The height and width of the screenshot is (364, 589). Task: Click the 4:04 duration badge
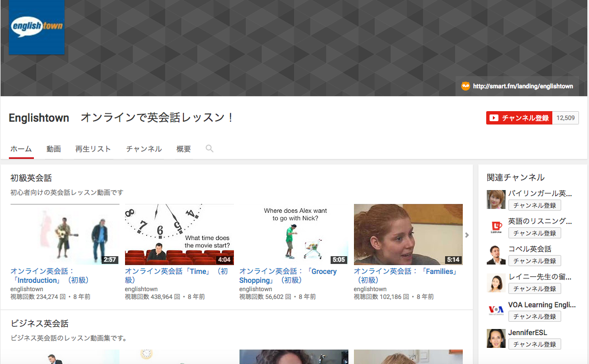[x=224, y=260]
